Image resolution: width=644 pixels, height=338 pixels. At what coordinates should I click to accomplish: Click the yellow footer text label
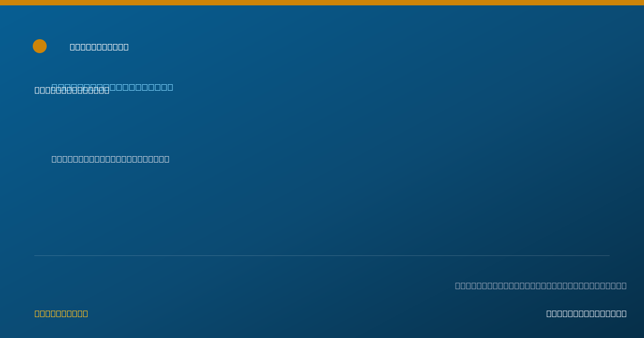click(61, 313)
